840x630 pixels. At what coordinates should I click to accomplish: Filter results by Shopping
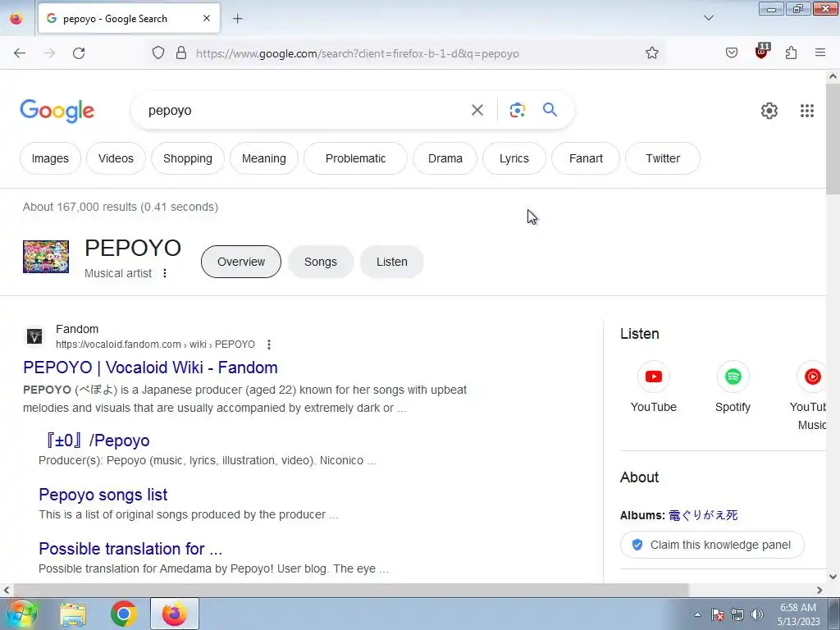(x=188, y=158)
